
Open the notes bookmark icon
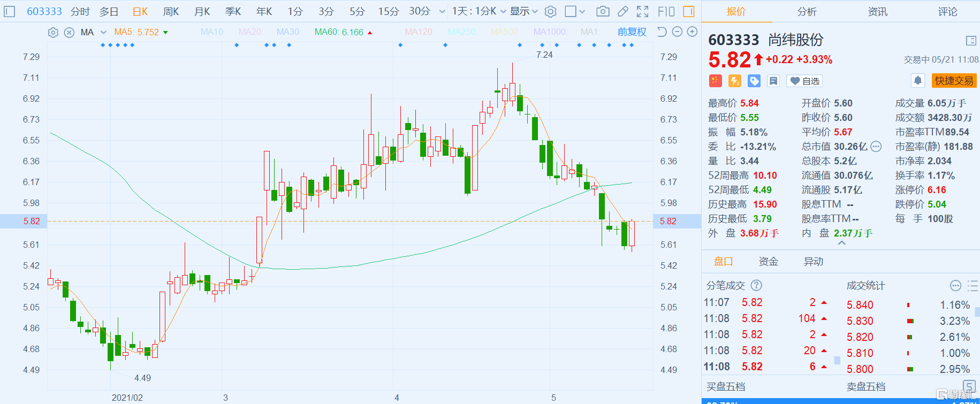coord(773,81)
